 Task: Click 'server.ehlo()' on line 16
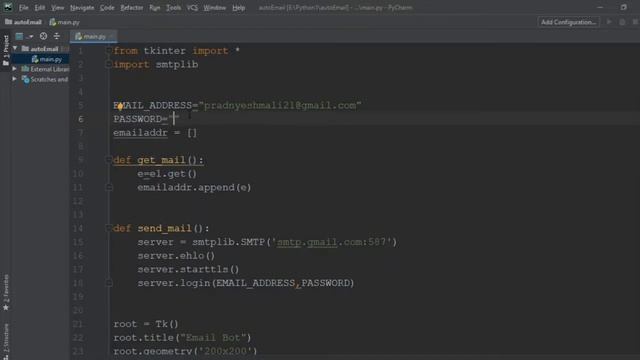tap(176, 256)
